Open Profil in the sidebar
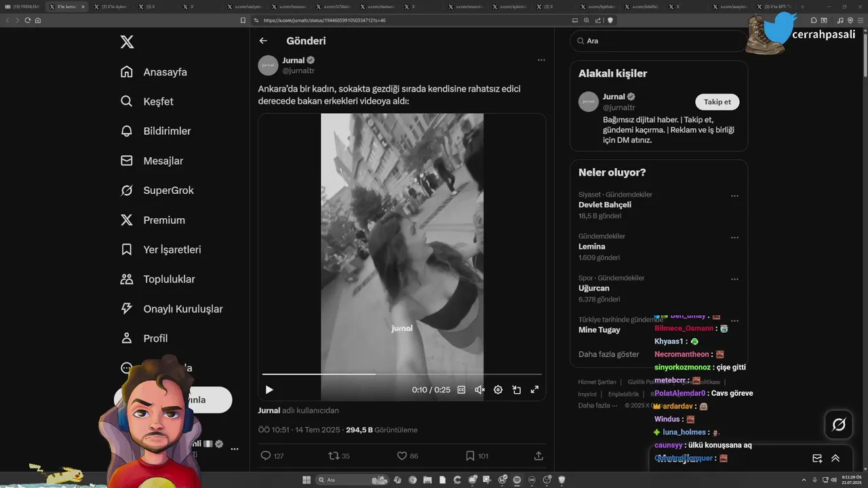Viewport: 868px width, 488px height. click(x=144, y=338)
